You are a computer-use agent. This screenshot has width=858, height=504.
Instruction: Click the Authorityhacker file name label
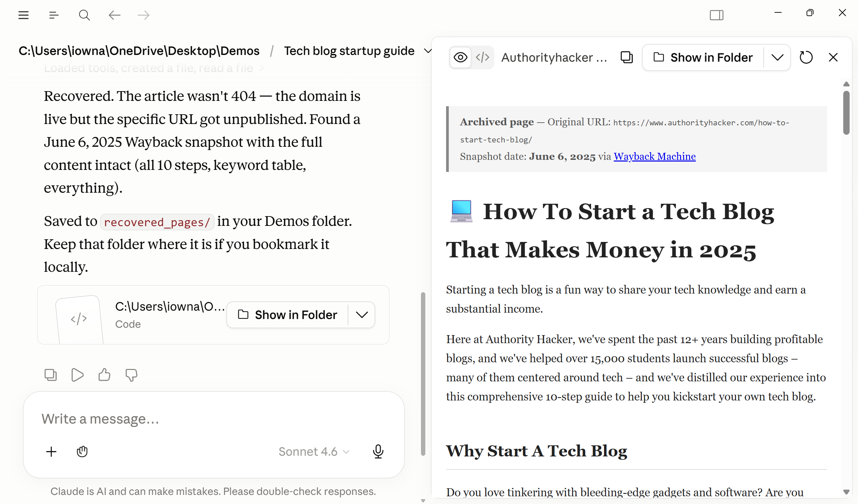(554, 57)
